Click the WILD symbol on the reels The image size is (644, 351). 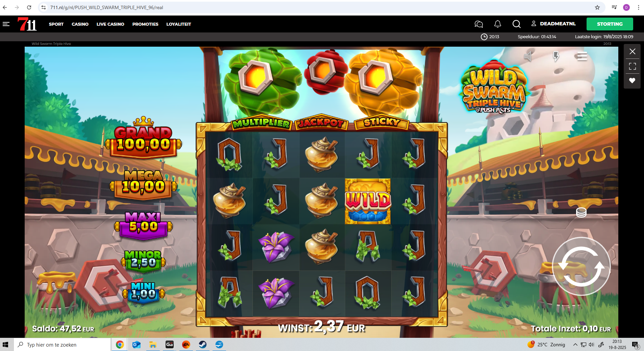click(368, 202)
